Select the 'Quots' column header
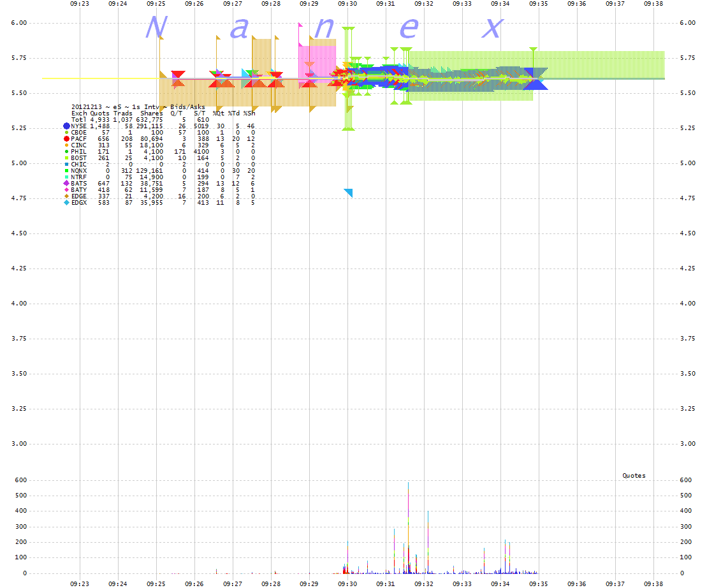Image resolution: width=707 pixels, height=588 pixels. [99, 114]
